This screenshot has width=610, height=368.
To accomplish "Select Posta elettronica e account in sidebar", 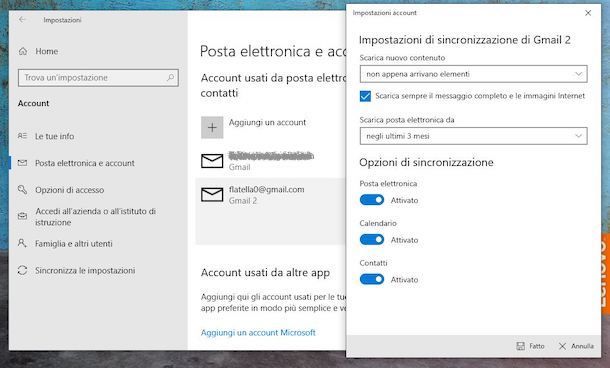I will (x=85, y=163).
